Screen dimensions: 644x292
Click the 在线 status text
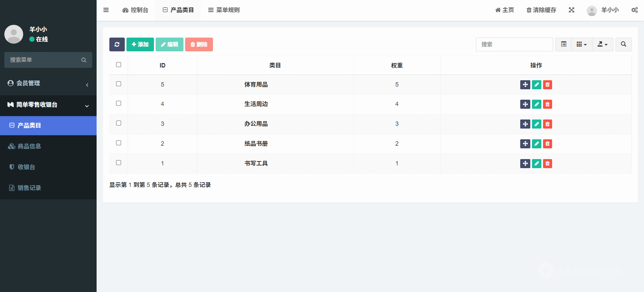click(x=42, y=39)
